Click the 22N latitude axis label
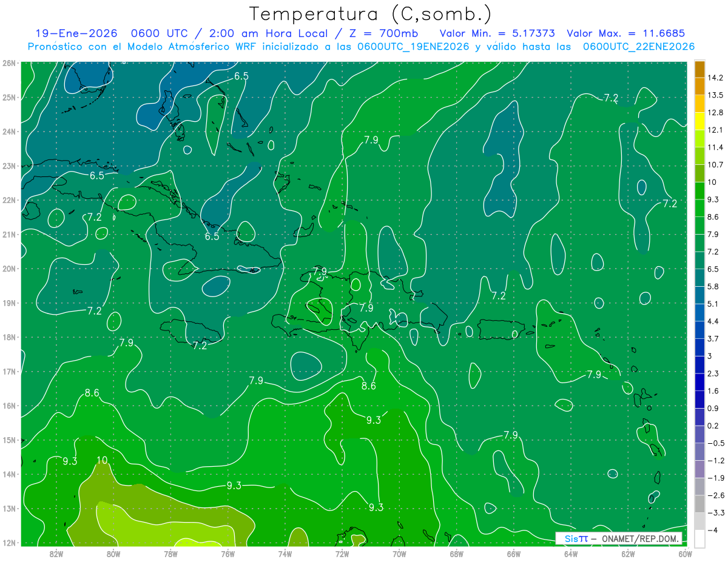Image resolution: width=728 pixels, height=562 pixels. (x=8, y=200)
